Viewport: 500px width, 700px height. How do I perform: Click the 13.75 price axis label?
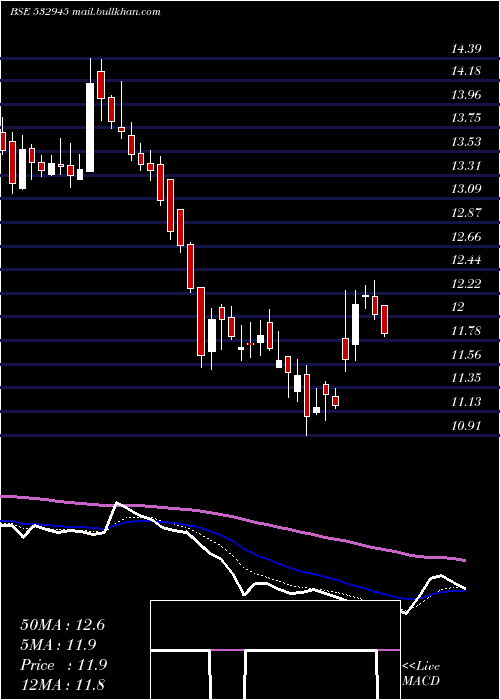(x=466, y=118)
